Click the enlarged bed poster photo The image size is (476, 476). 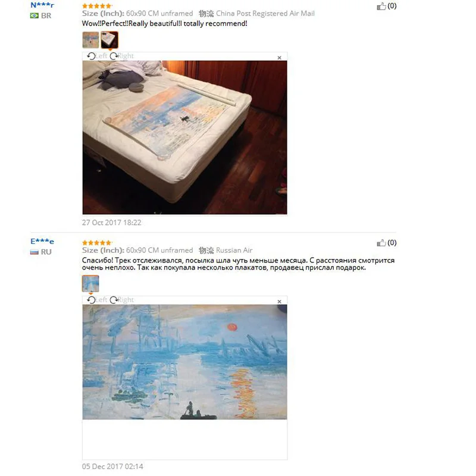coord(184,137)
